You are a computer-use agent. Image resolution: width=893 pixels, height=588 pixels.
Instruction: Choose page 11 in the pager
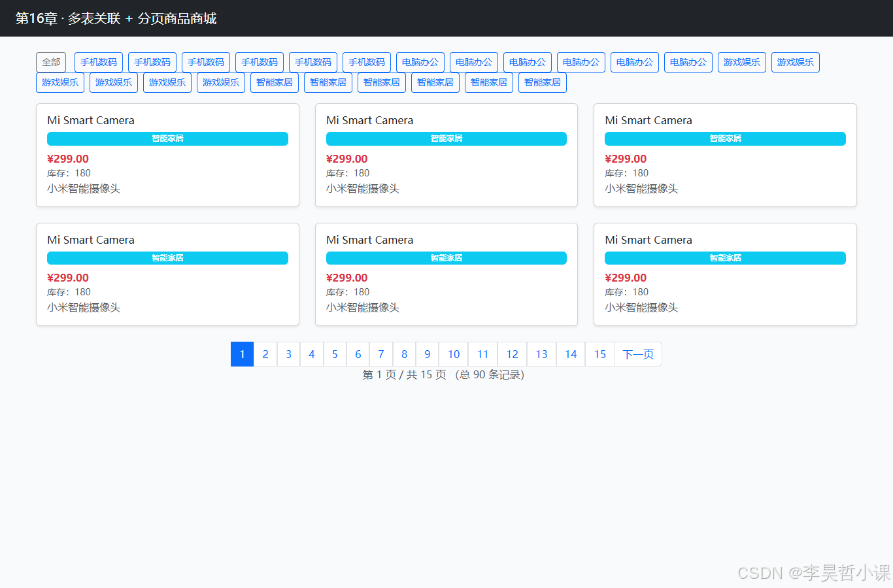pyautogui.click(x=483, y=354)
